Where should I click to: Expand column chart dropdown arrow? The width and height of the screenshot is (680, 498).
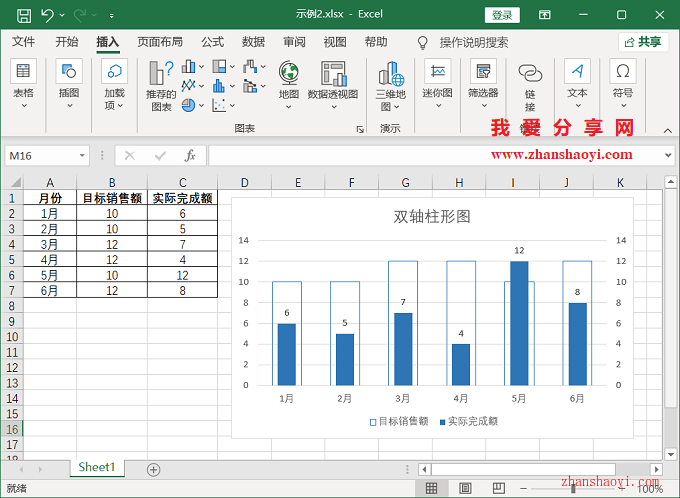click(x=202, y=67)
